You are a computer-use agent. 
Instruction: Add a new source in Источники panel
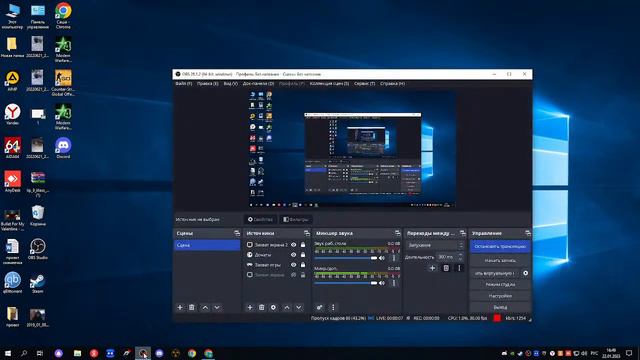tap(250, 307)
